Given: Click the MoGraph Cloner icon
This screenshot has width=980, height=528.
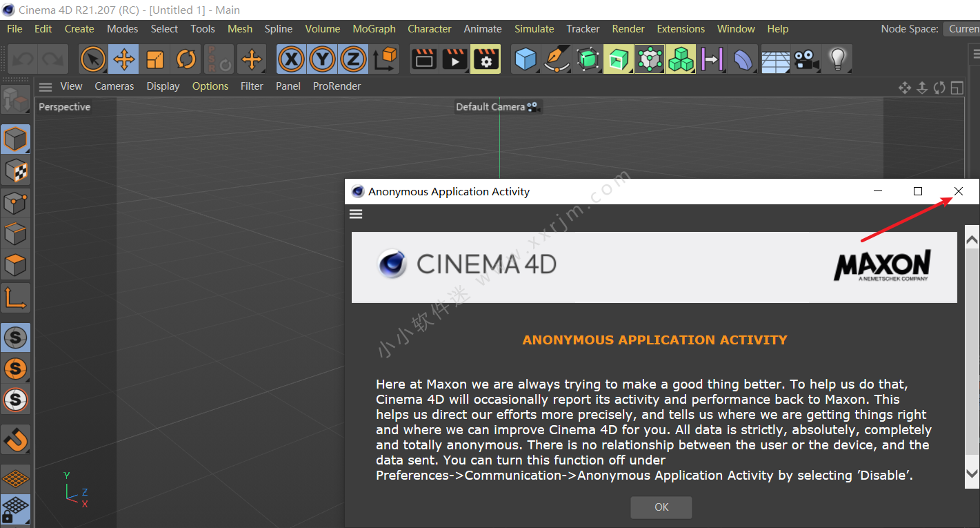Looking at the screenshot, I should [650, 59].
